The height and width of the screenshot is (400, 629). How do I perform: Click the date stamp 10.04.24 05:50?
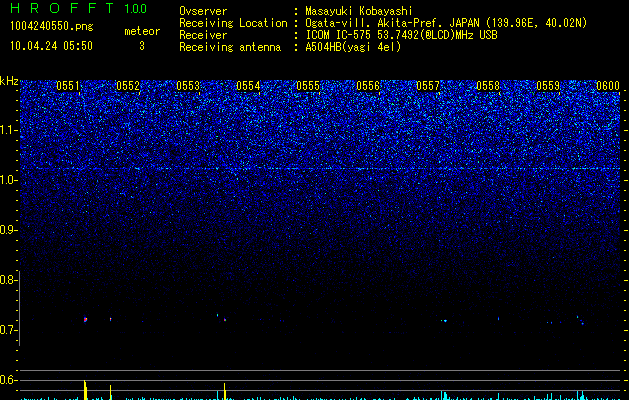click(51, 46)
